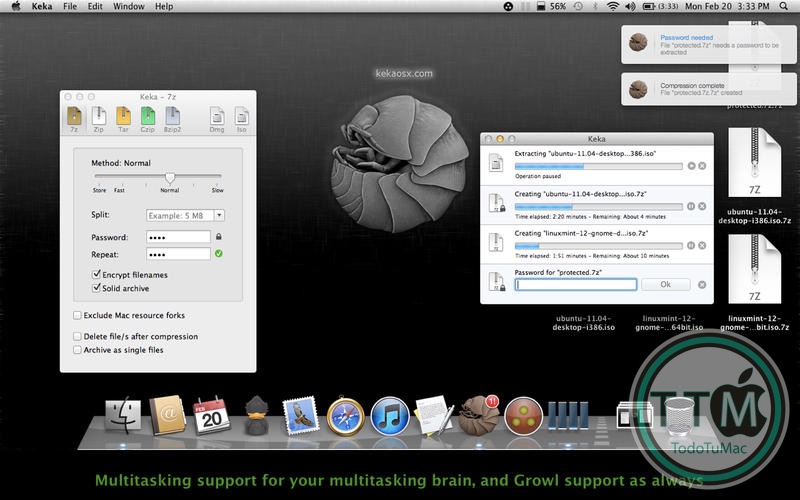Viewport: 800px width, 500px height.
Task: Pick the Tar format icon
Action: tap(123, 119)
